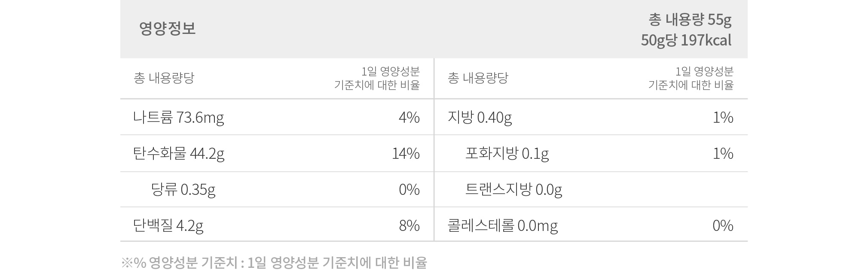Click the 0% value for 콜레스테롤
This screenshot has width=868, height=270.
click(723, 226)
